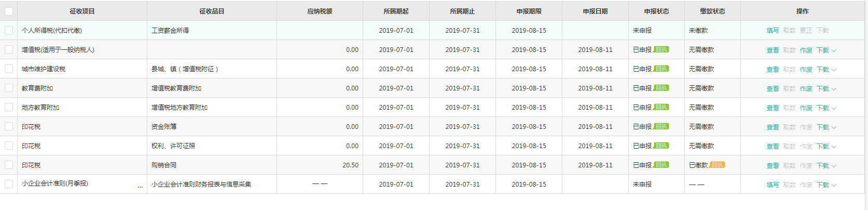Viewport: 868px width, 210px height.
Task: Click 填写 for 个人所得税 row
Action: pyautogui.click(x=773, y=31)
